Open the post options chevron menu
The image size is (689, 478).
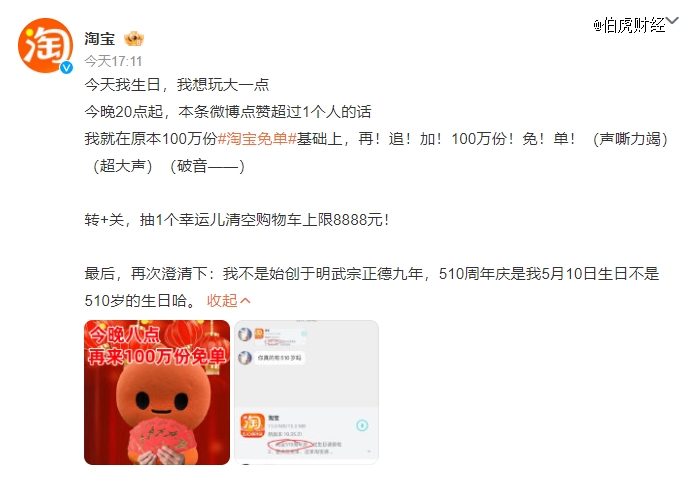click(x=673, y=21)
